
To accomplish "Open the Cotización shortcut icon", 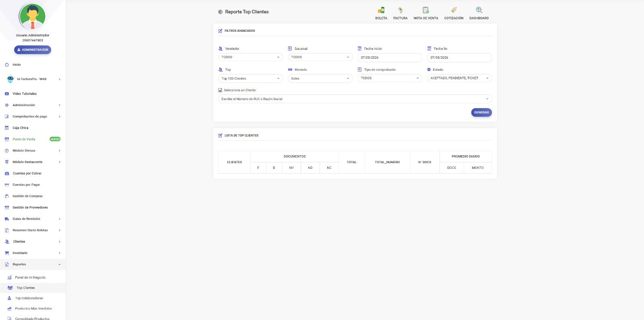I will pyautogui.click(x=454, y=10).
